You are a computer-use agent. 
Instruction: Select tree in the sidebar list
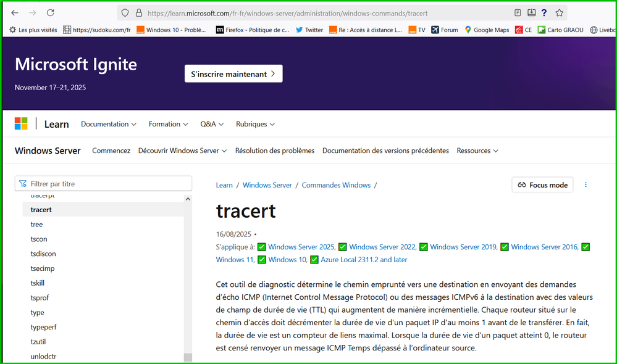(36, 225)
